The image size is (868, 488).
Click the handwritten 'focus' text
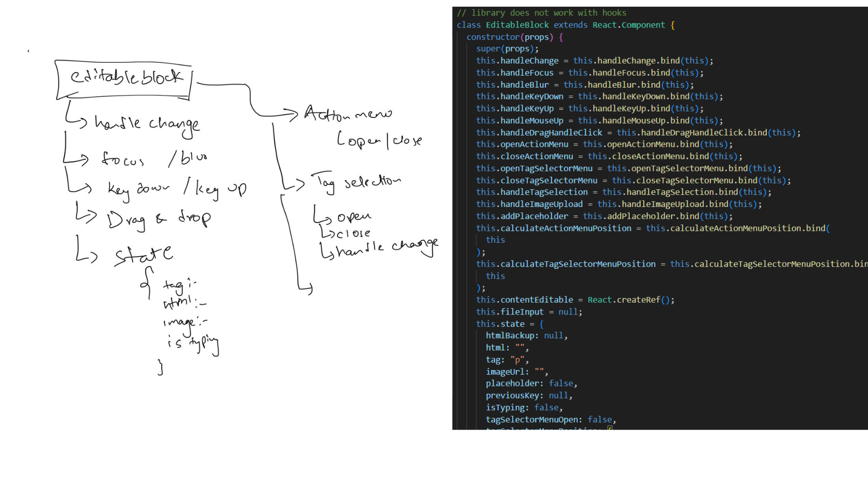(123, 160)
